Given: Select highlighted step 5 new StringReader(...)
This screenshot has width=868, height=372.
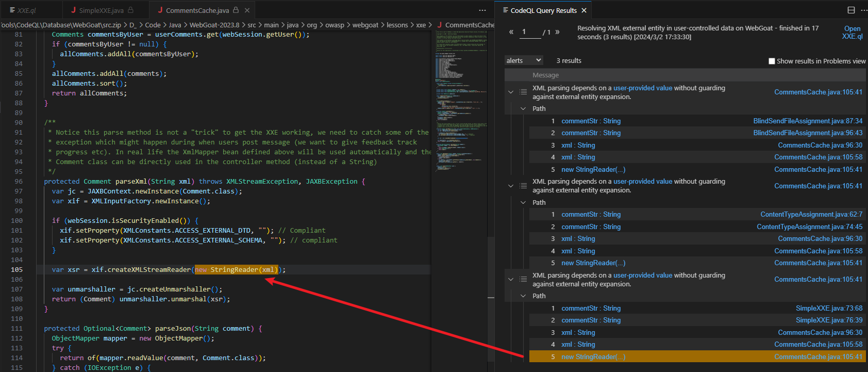Looking at the screenshot, I should 698,357.
